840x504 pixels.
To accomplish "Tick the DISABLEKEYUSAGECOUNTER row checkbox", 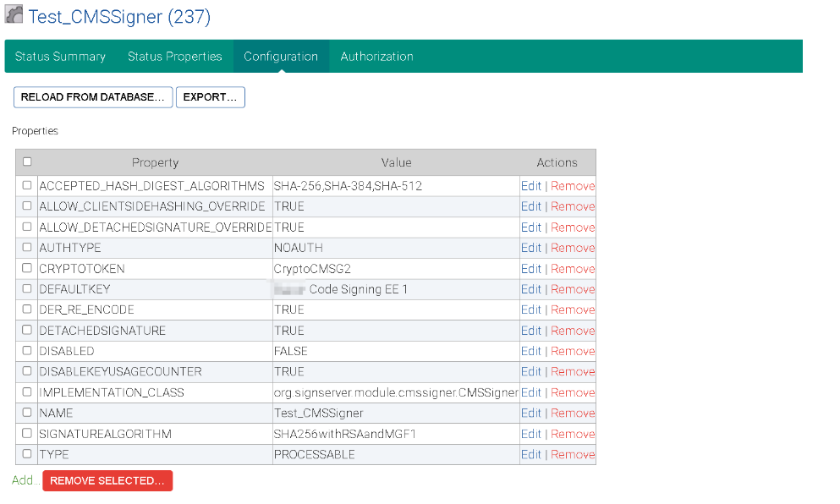I will [x=27, y=371].
